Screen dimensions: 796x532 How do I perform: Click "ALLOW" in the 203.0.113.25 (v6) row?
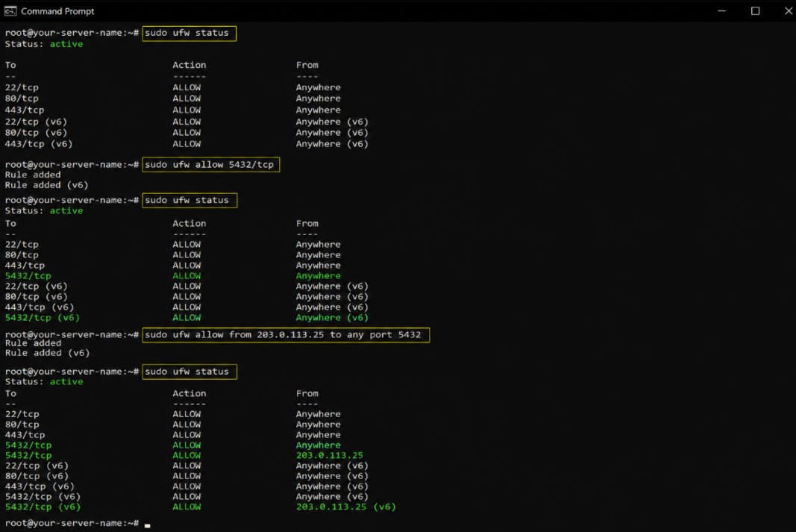pos(187,507)
